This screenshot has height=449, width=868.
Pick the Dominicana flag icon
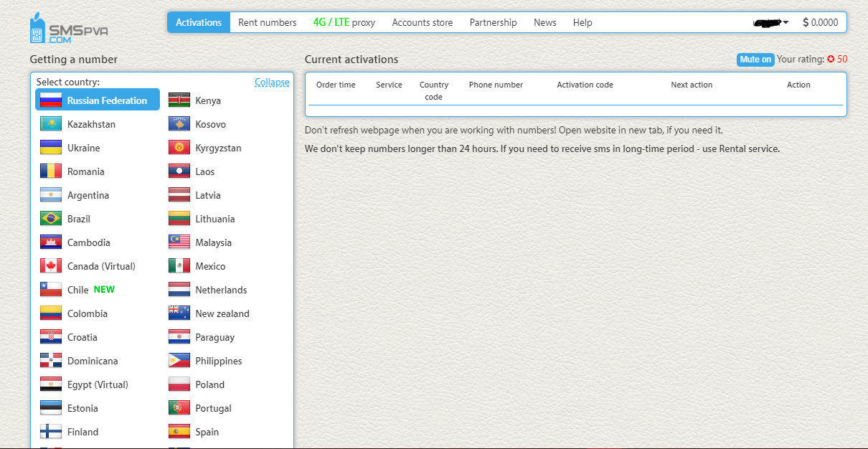tap(51, 361)
